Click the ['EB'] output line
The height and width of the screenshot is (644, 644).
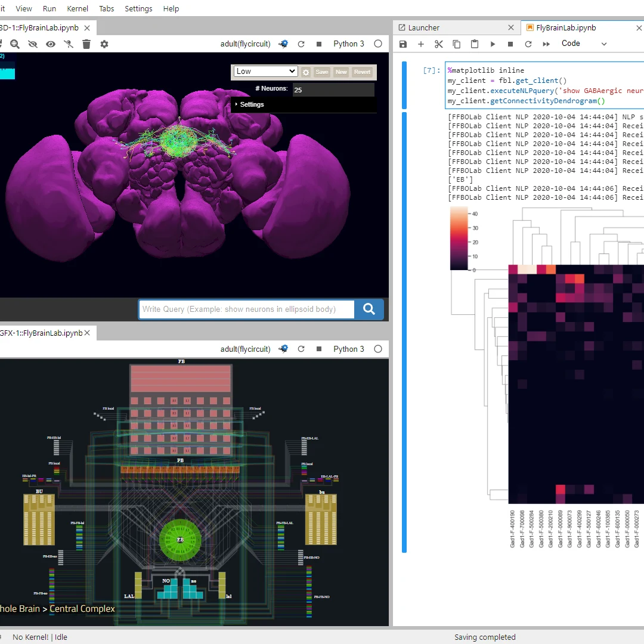tap(460, 179)
